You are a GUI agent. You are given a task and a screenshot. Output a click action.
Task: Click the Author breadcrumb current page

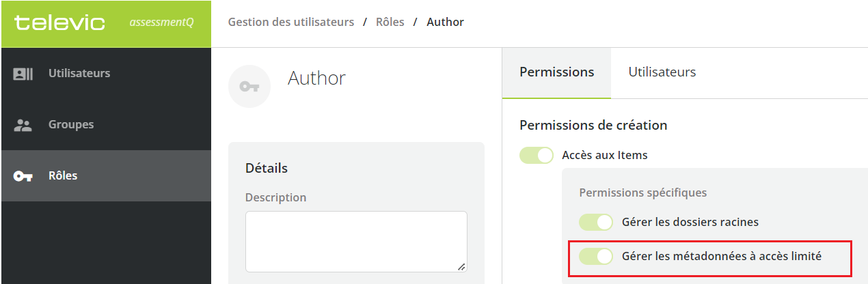click(446, 23)
